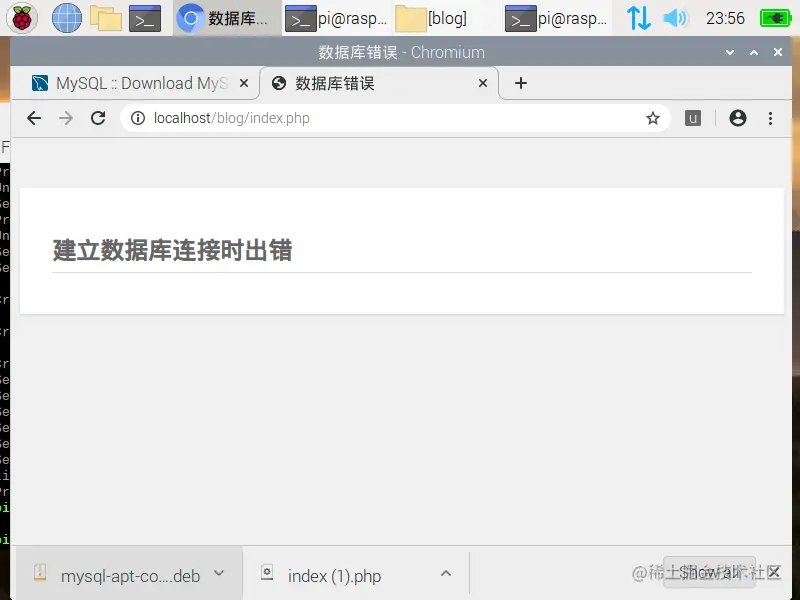Click the heading 建立数据库连接时出错
Image resolution: width=800 pixels, height=600 pixels.
172,250
